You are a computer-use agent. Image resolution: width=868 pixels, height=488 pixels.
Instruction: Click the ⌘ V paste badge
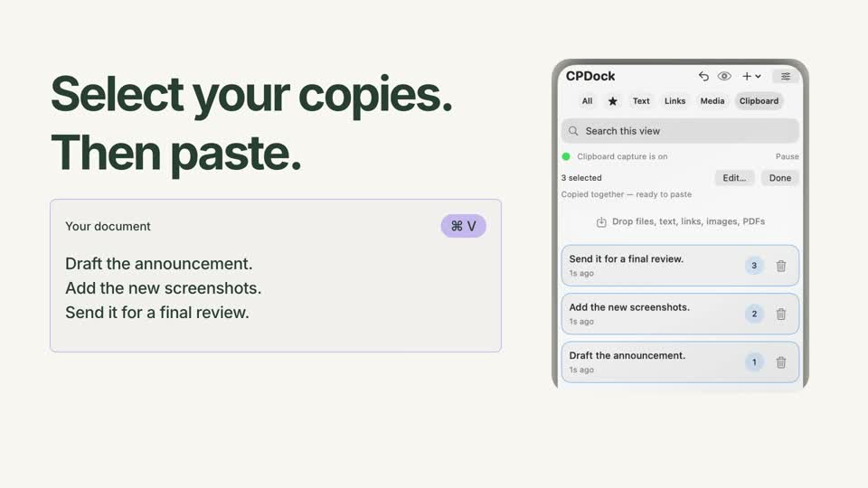(463, 226)
